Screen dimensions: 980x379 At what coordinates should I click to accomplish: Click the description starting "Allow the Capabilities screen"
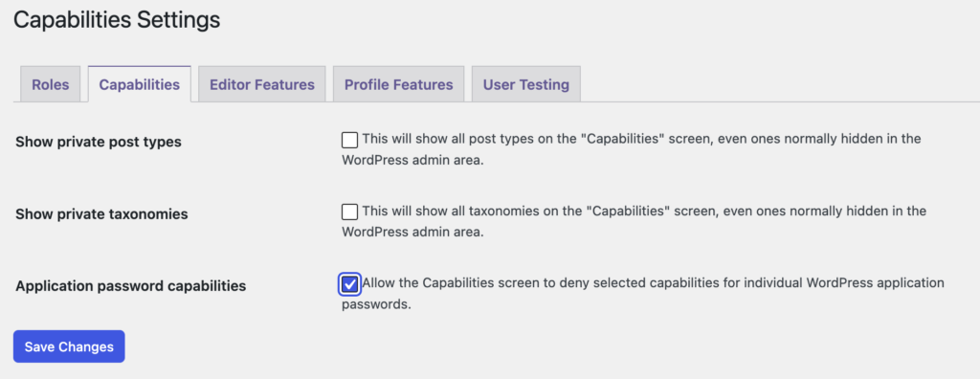coord(643,294)
